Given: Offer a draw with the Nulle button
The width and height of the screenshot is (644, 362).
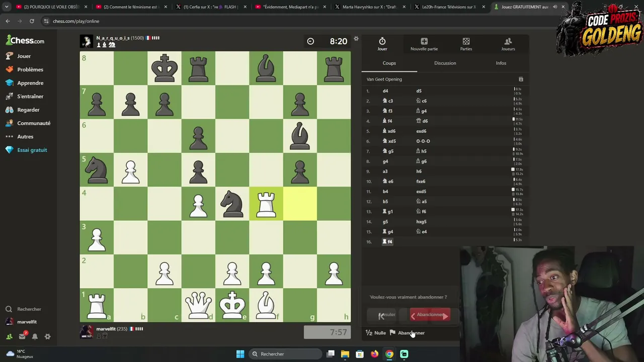Looking at the screenshot, I should [376, 333].
